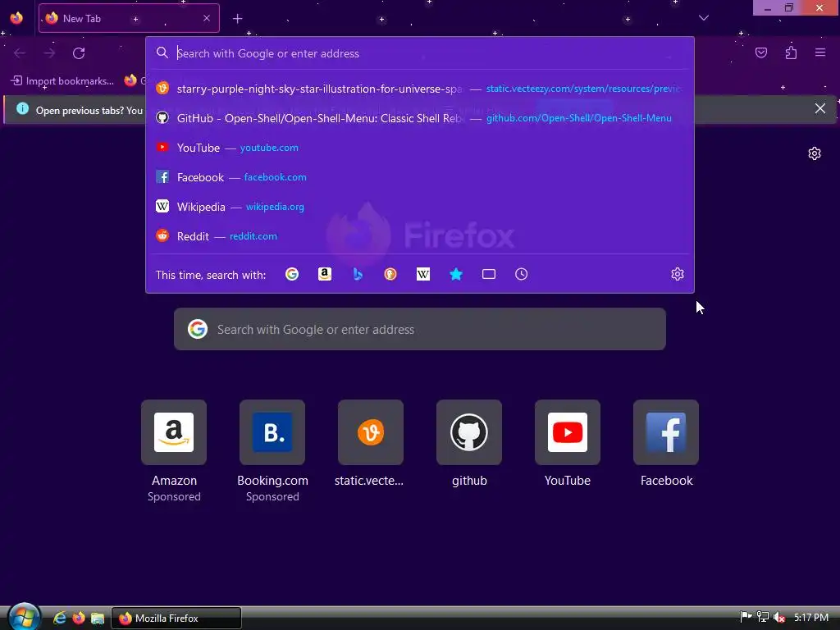
Task: Select the Facebook suggestion in the dropdown
Action: click(x=419, y=177)
